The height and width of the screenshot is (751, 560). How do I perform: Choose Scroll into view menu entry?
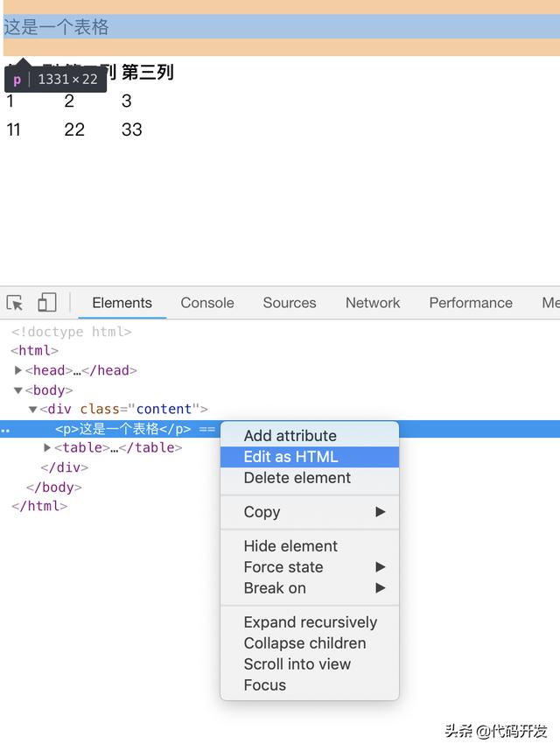310,664
